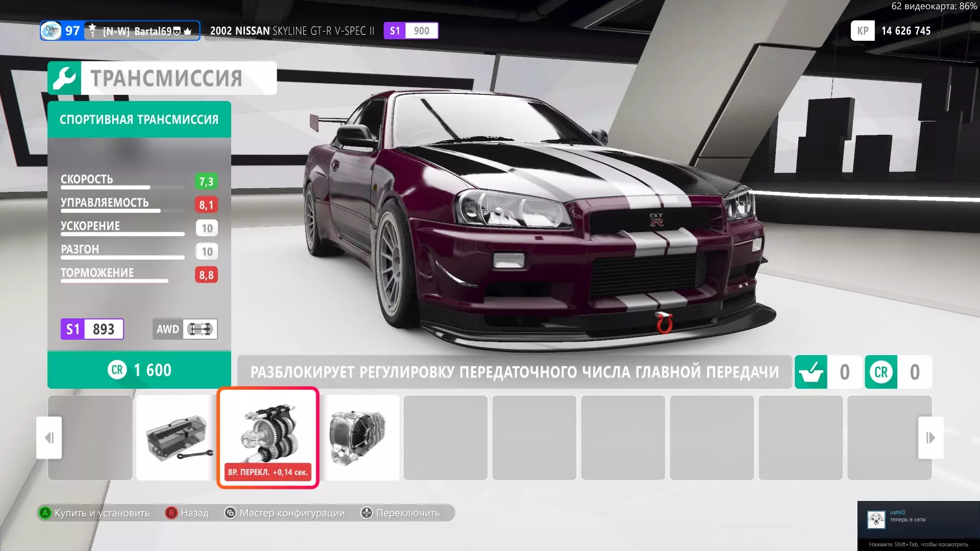This screenshot has width=980, height=551.
Task: Click the wrench icon beside Трансмиссия
Action: (x=64, y=78)
